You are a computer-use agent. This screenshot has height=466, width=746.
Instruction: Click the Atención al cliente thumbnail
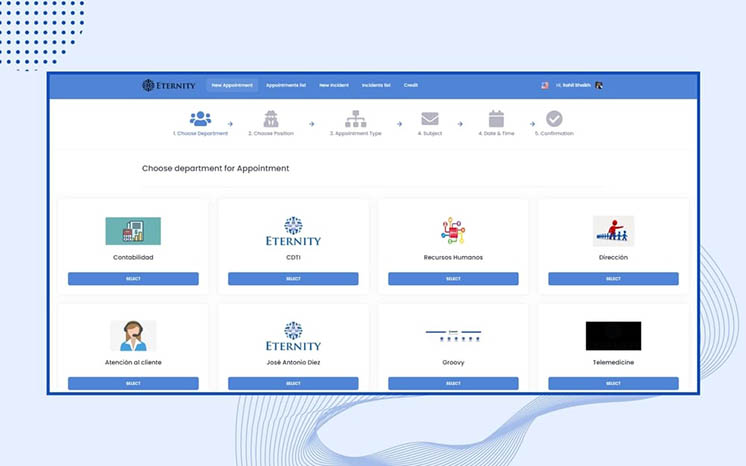point(133,336)
